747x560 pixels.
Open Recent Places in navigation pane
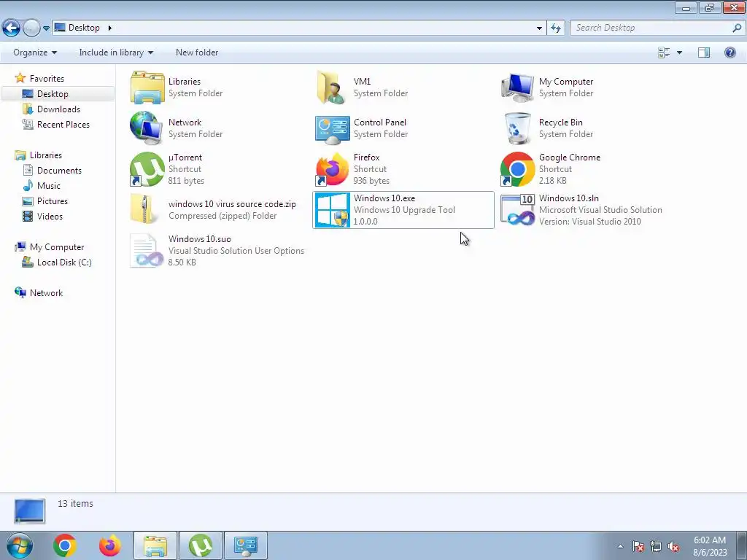click(63, 124)
